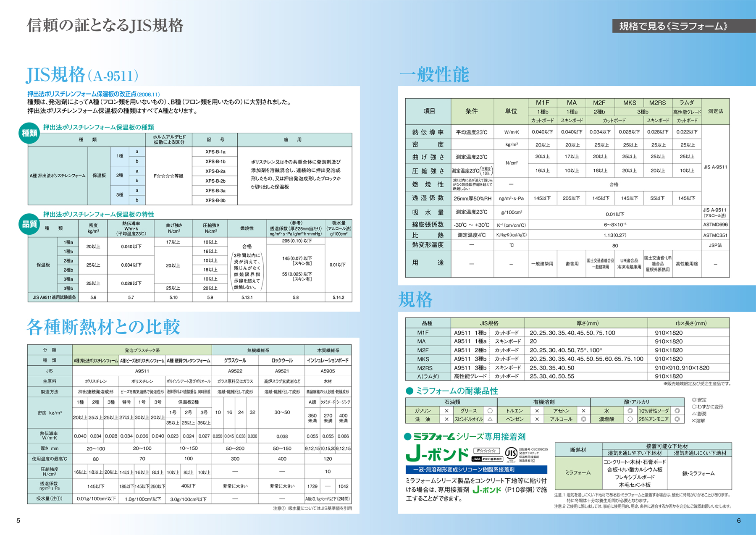The image size is (756, 535).
Task: Click the ASTMD696 measurement method cell
Action: click(x=715, y=225)
